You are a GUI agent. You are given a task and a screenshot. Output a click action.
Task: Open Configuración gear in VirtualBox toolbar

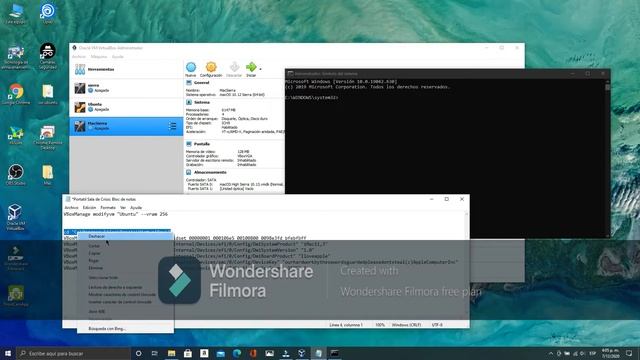tap(211, 69)
